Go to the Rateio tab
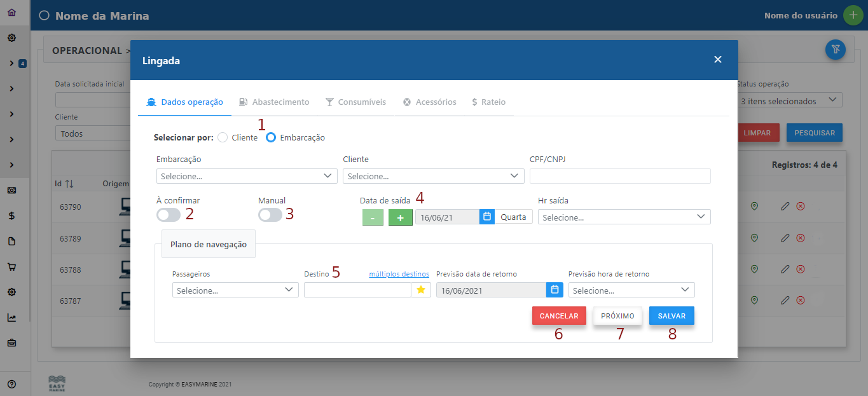This screenshot has width=868, height=396. click(488, 102)
